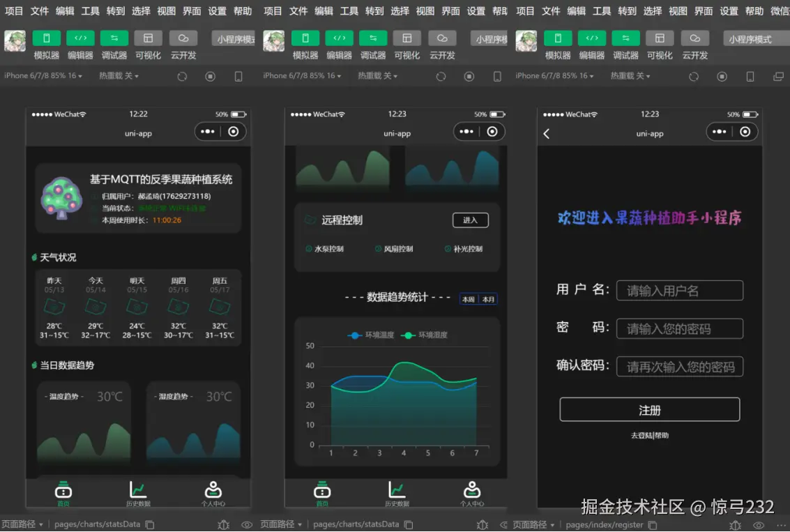Open the 设置 menu in the right window
This screenshot has width=790, height=532.
(x=729, y=11)
